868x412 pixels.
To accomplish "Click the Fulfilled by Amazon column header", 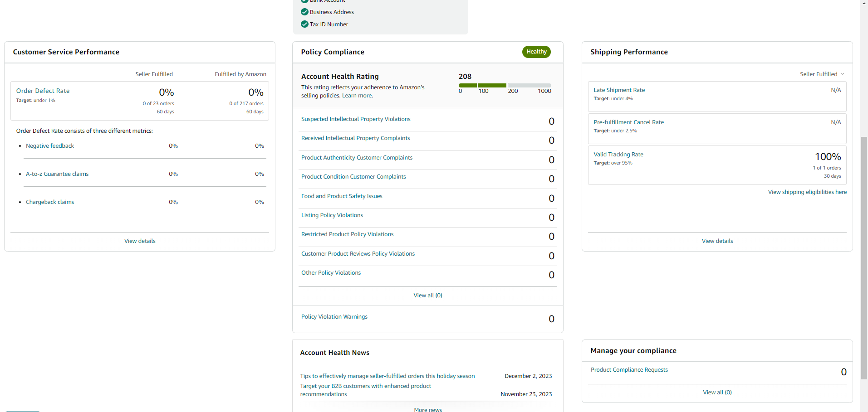I will coord(240,74).
